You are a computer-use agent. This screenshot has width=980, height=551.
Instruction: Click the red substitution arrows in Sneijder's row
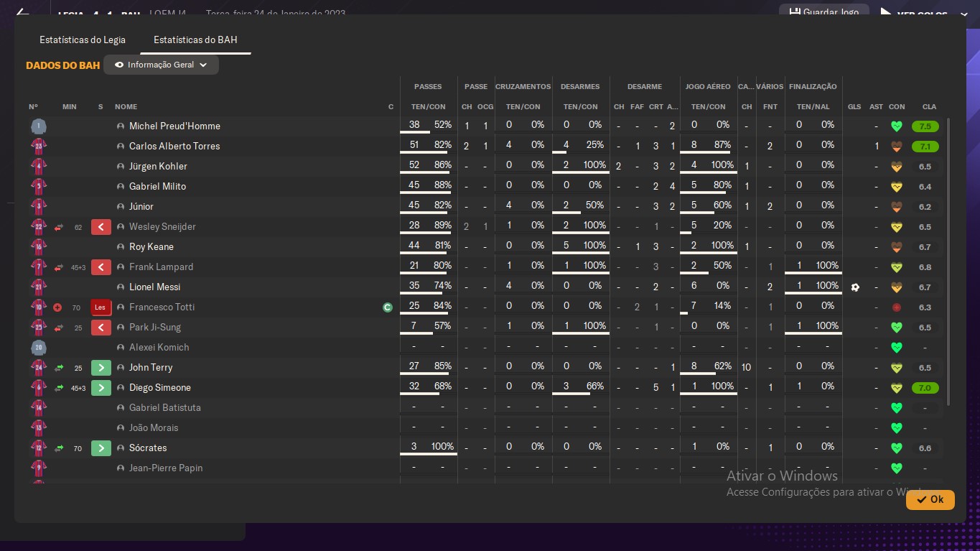[59, 227]
